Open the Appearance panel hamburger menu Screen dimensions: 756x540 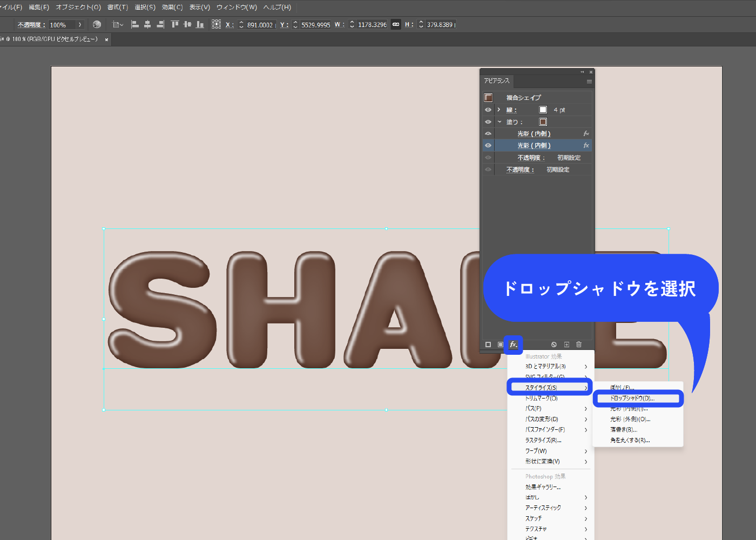click(x=589, y=82)
